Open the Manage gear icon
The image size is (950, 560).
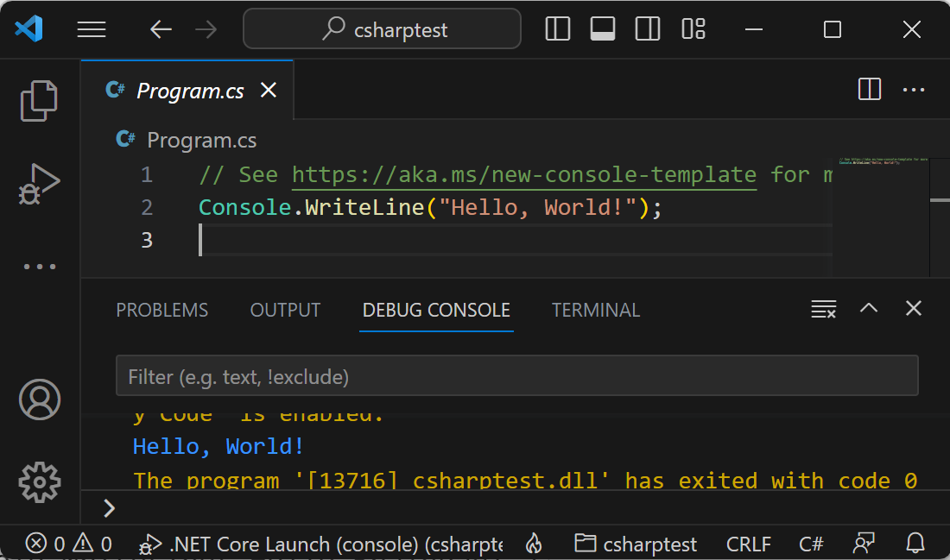click(39, 482)
